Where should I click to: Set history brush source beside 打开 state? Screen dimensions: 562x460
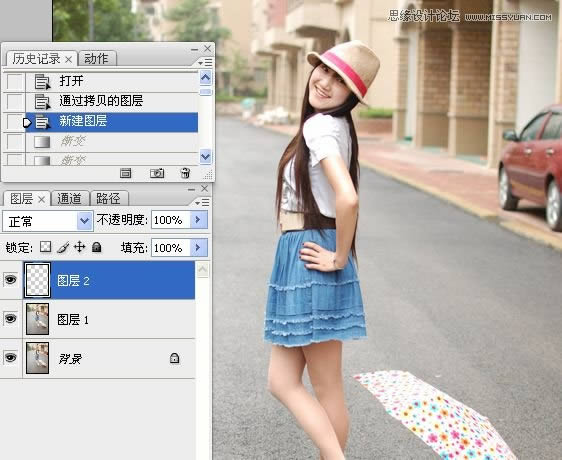click(14, 82)
